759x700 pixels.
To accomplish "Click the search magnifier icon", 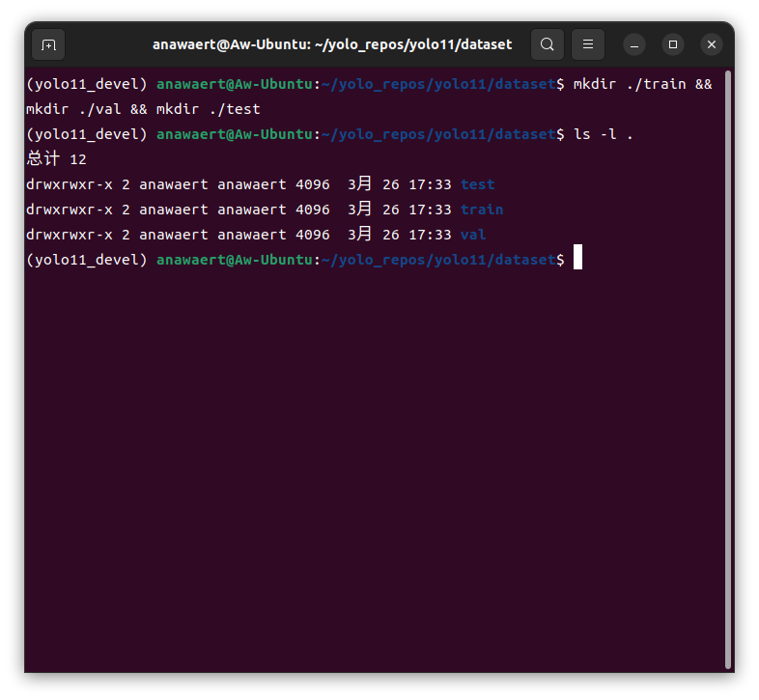I will point(548,44).
